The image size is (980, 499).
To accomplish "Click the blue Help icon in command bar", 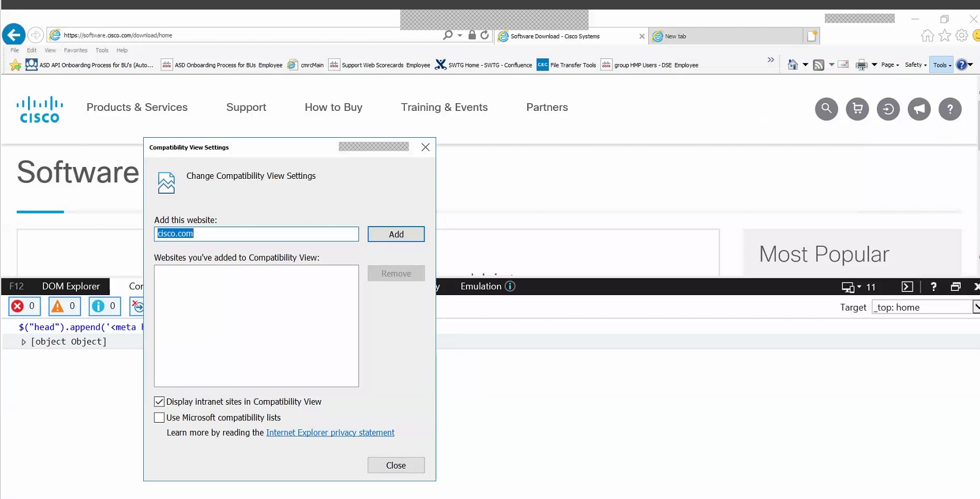I will pyautogui.click(x=962, y=64).
